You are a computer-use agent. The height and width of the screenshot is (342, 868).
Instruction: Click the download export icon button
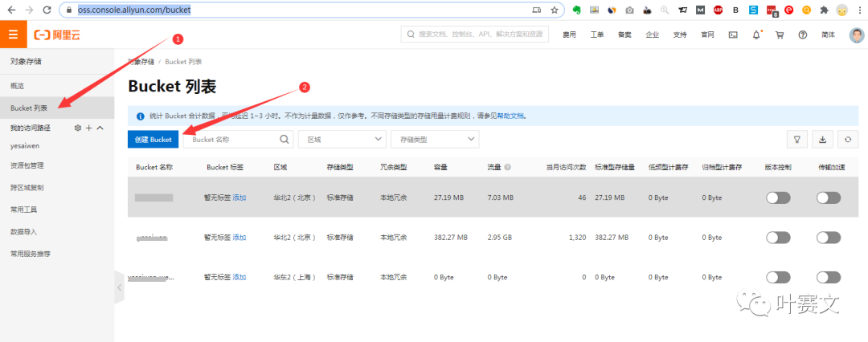[x=823, y=140]
